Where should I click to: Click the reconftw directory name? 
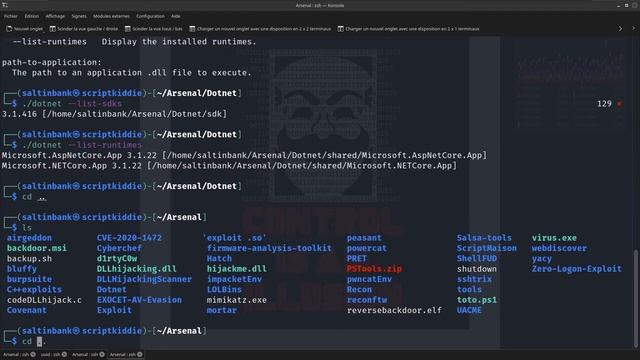coord(367,300)
